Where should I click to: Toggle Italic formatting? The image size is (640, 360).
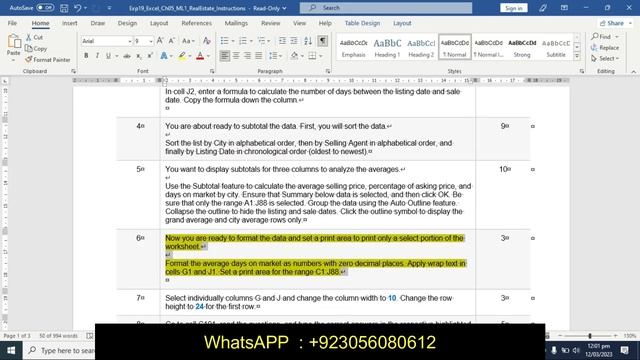pyautogui.click(x=97, y=56)
